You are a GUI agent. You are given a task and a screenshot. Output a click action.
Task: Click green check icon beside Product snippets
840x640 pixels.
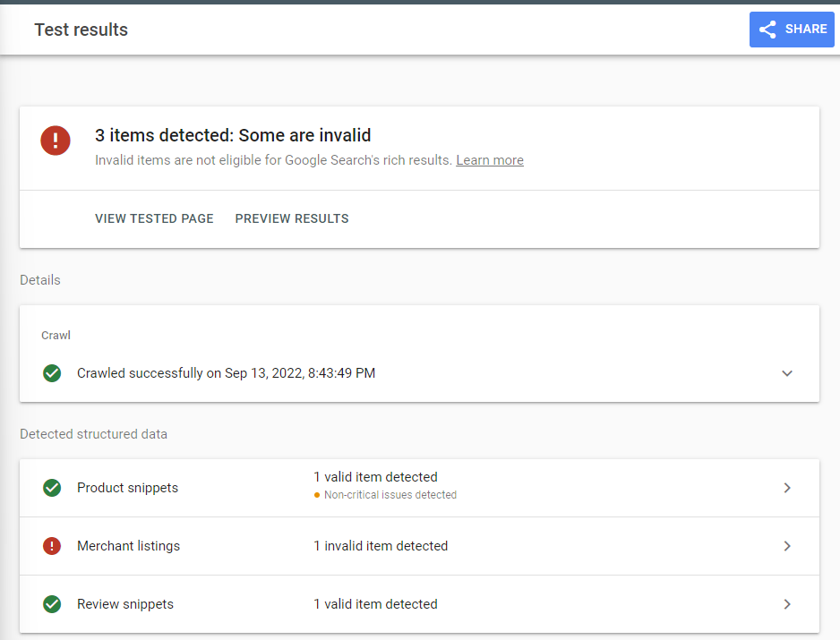[52, 488]
